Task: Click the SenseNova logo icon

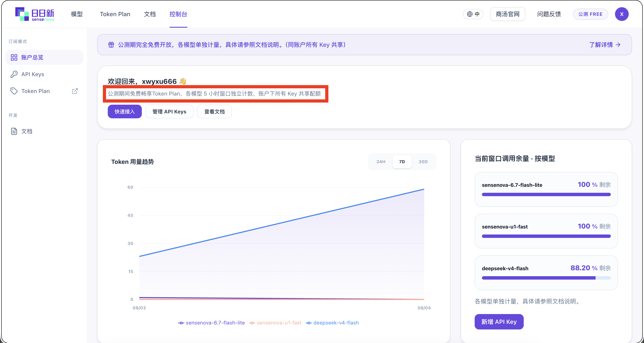Action: click(x=22, y=14)
